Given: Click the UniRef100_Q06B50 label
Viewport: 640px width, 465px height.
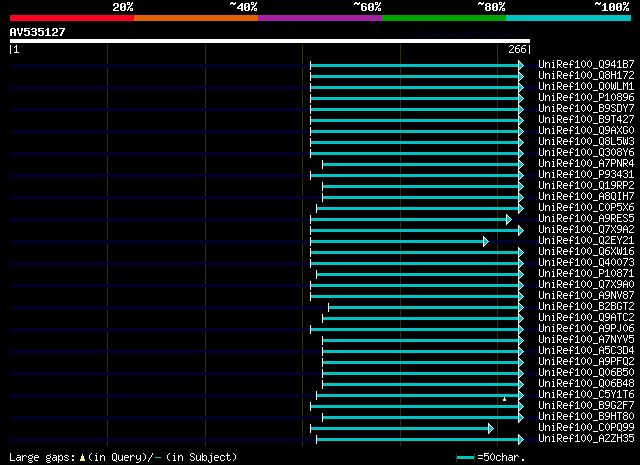Looking at the screenshot, I should point(587,373).
